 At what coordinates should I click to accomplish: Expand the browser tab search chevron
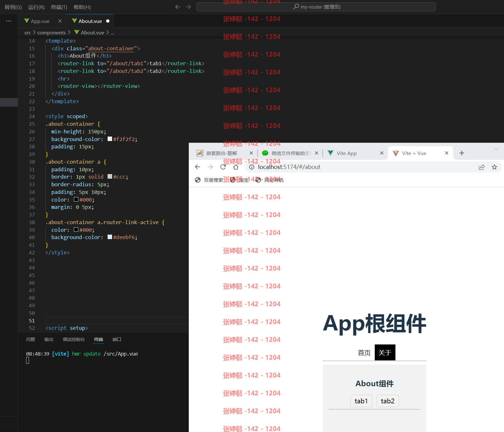[496, 149]
